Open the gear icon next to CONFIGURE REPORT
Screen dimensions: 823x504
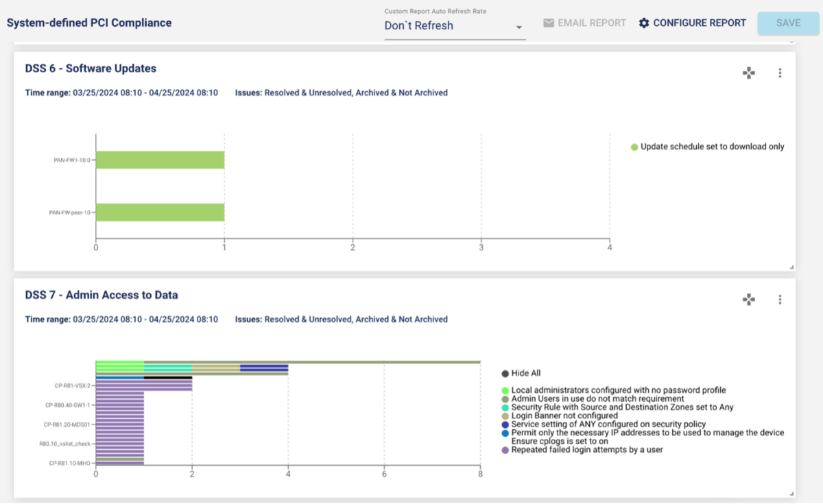[644, 23]
